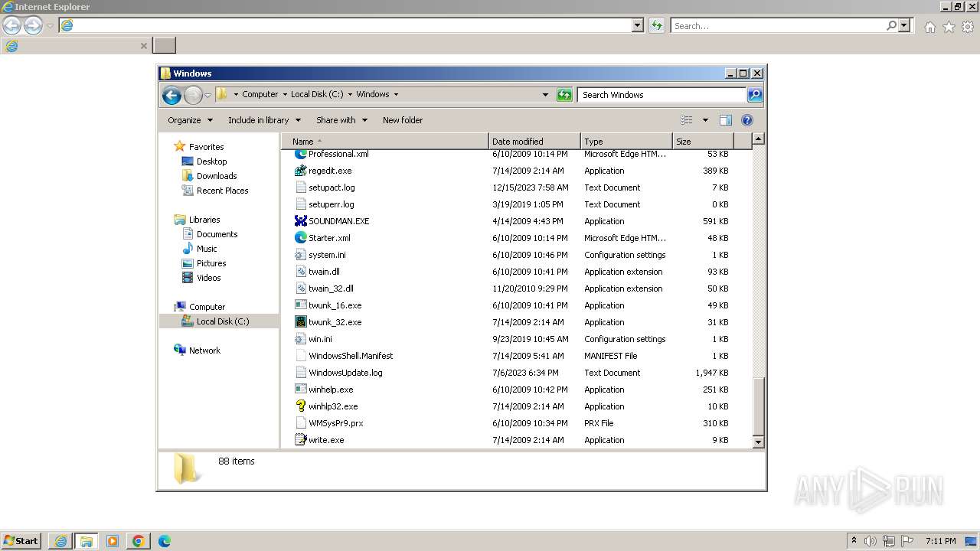This screenshot has height=551, width=980.
Task: Click the Explorer forward arrow button
Action: (x=193, y=95)
